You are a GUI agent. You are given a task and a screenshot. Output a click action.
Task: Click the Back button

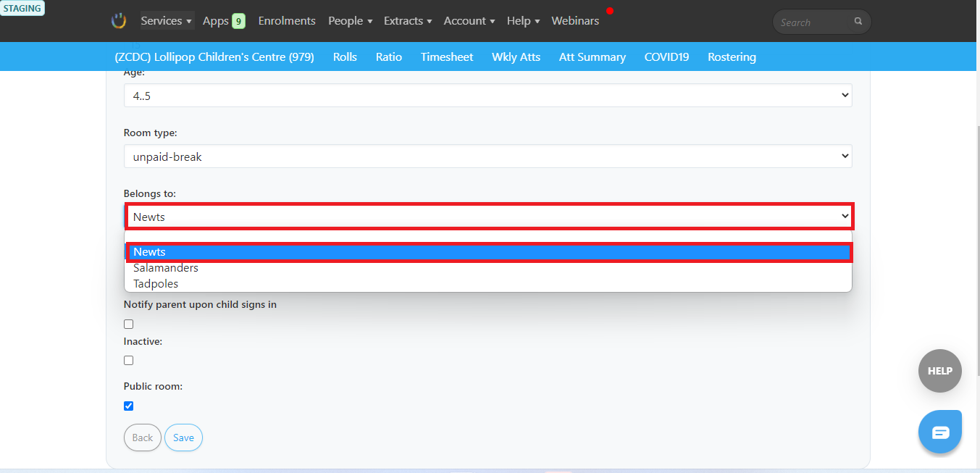click(143, 438)
